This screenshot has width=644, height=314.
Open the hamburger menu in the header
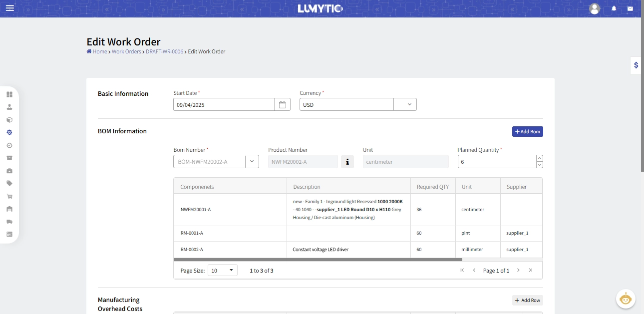(x=10, y=8)
